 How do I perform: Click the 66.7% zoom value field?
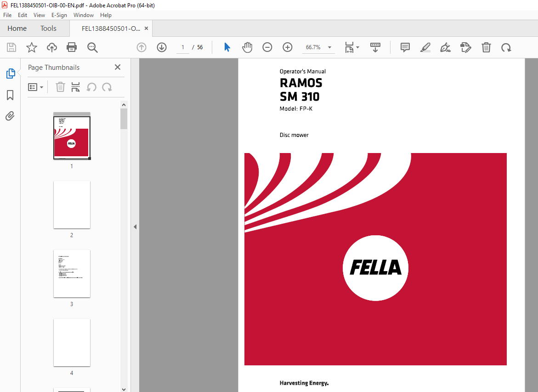tap(313, 47)
